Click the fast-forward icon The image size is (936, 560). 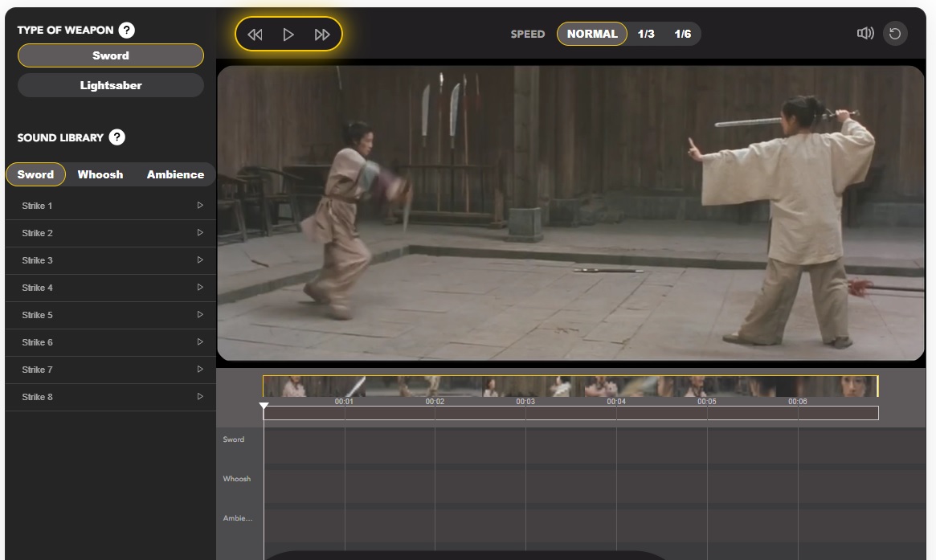(x=321, y=34)
